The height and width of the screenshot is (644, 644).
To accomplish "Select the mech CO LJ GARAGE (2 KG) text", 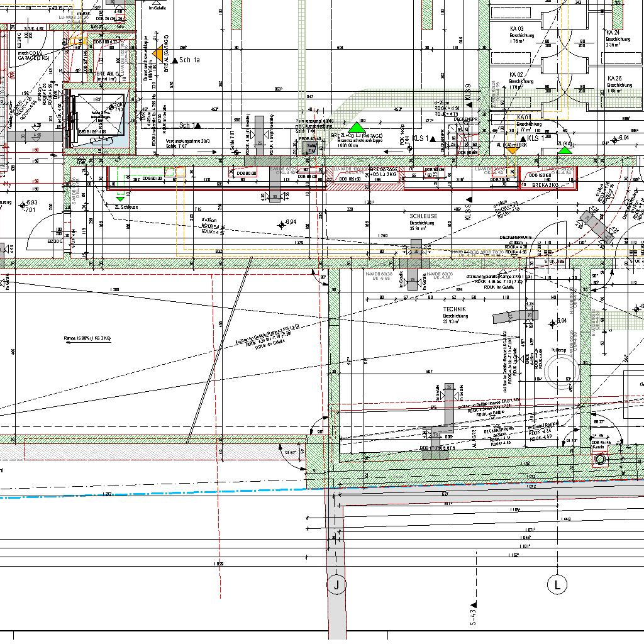I will click(33, 55).
